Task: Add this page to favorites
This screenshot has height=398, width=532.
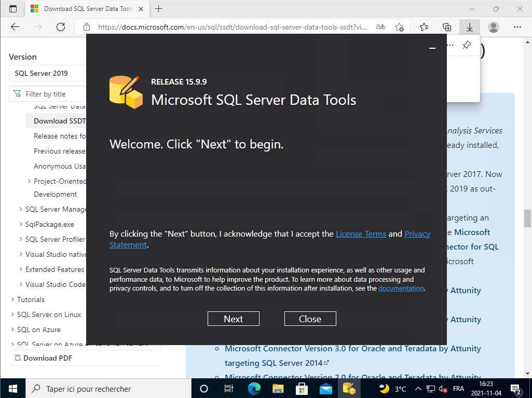Action: tap(399, 27)
